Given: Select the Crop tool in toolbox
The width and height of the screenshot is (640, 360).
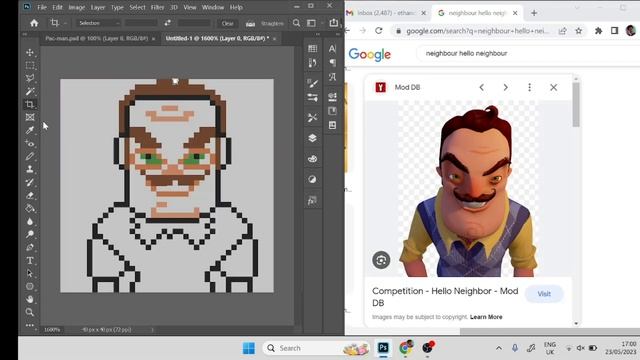Looking at the screenshot, I should 30,104.
